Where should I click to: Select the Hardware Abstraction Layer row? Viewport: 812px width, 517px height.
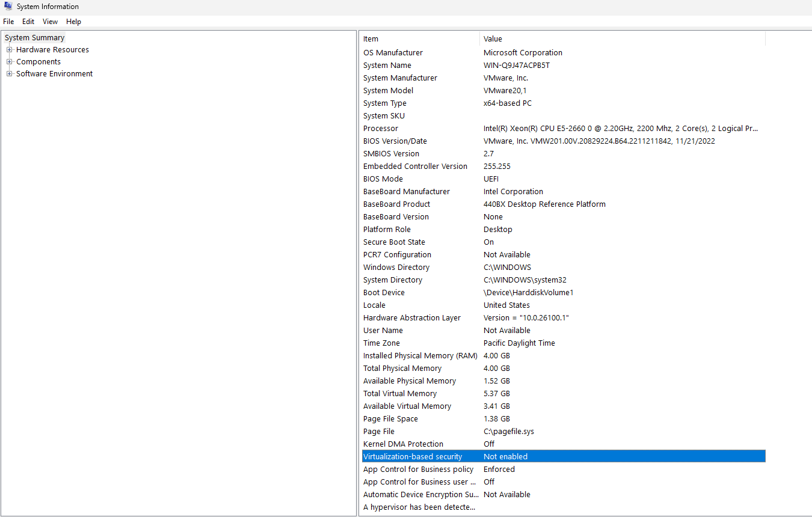click(564, 318)
